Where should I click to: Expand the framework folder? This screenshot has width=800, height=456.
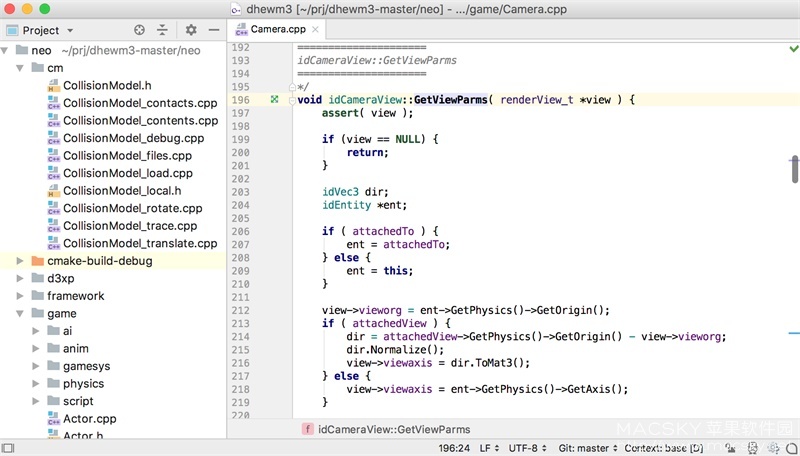[20, 296]
